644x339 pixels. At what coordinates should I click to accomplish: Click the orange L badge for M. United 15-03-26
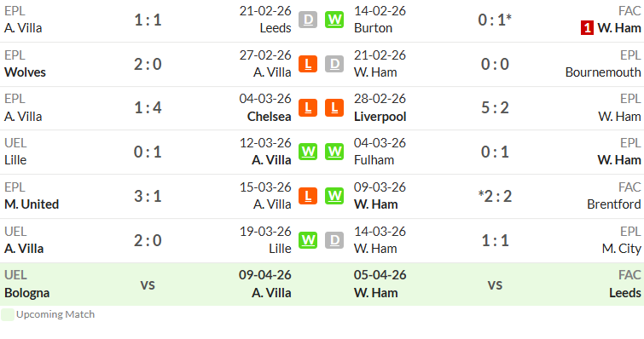tap(308, 196)
